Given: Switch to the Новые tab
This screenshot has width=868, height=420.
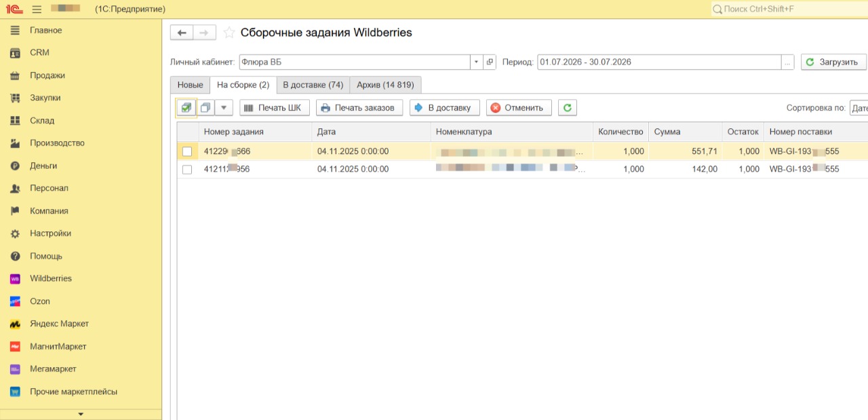Looking at the screenshot, I should pyautogui.click(x=190, y=85).
